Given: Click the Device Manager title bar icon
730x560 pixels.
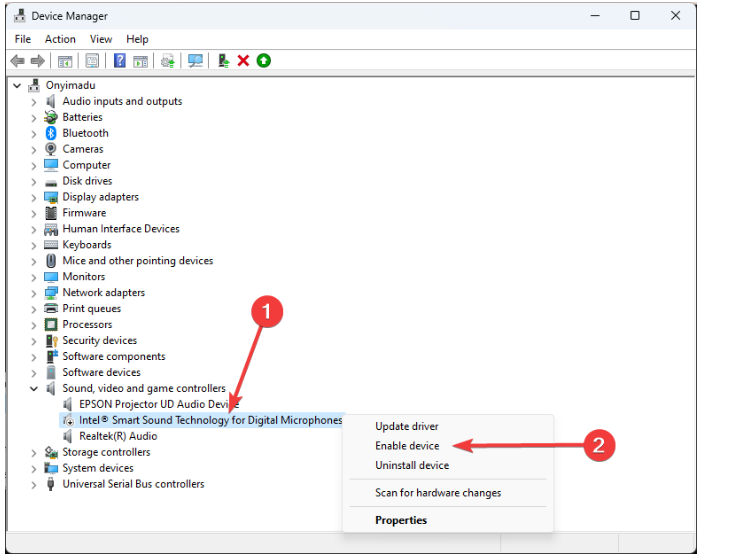Looking at the screenshot, I should click(20, 16).
